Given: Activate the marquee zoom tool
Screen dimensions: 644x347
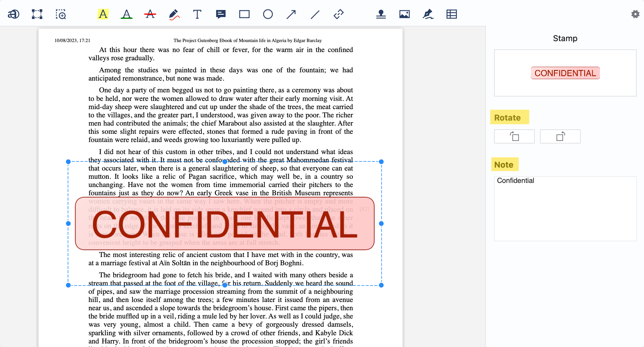Looking at the screenshot, I should pyautogui.click(x=61, y=14).
